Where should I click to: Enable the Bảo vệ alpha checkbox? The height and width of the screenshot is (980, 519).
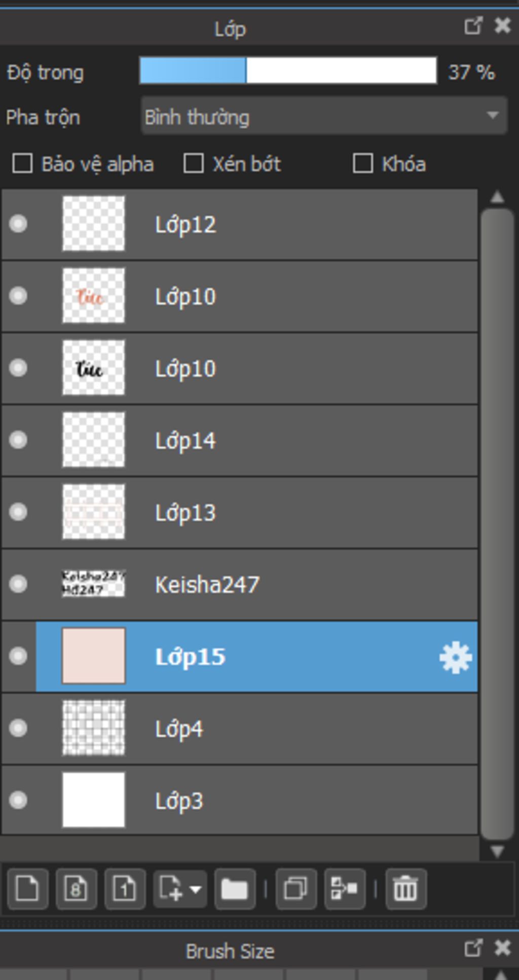click(23, 164)
